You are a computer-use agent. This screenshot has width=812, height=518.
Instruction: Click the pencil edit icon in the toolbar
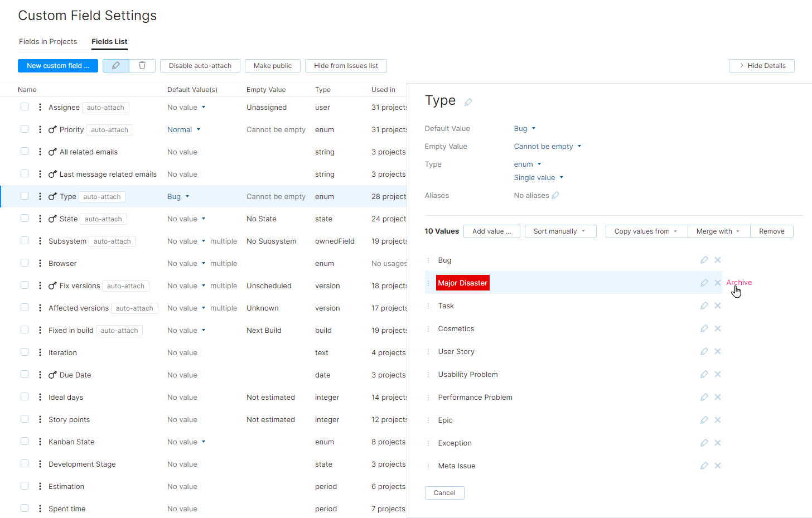tap(115, 65)
